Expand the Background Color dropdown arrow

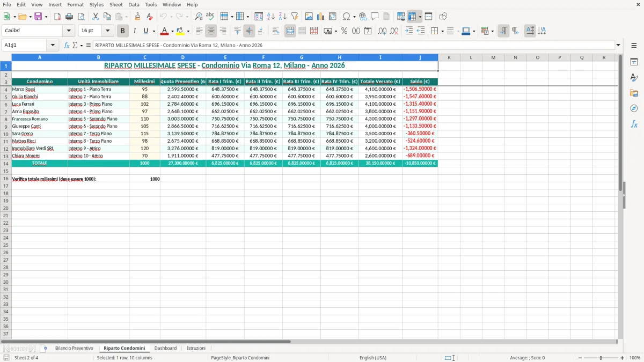click(188, 31)
